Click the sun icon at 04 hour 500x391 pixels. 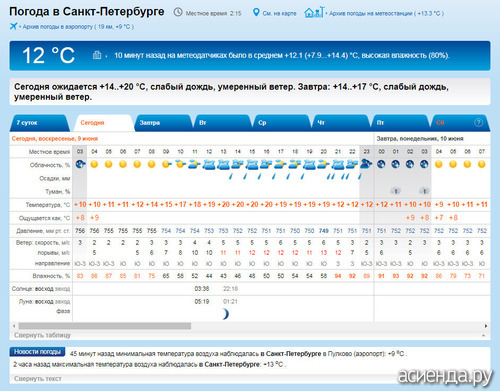click(94, 164)
